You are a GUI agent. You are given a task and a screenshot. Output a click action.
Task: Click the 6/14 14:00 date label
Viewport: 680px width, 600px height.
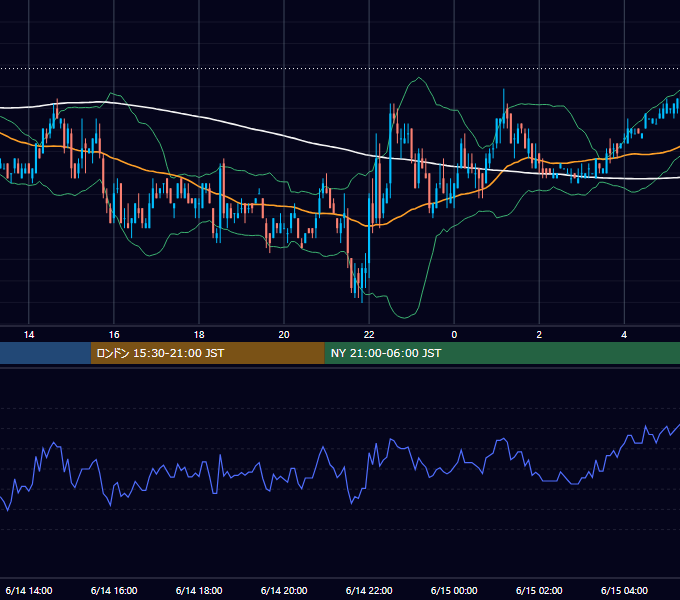tap(29, 591)
